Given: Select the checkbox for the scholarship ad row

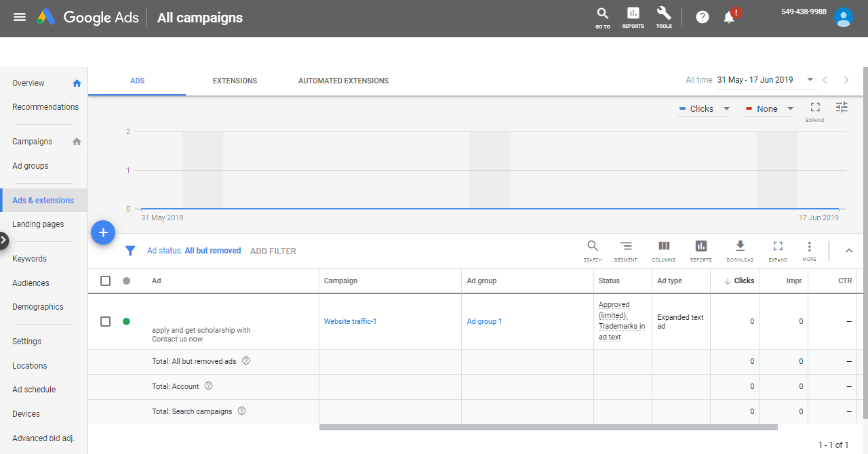Looking at the screenshot, I should (105, 321).
